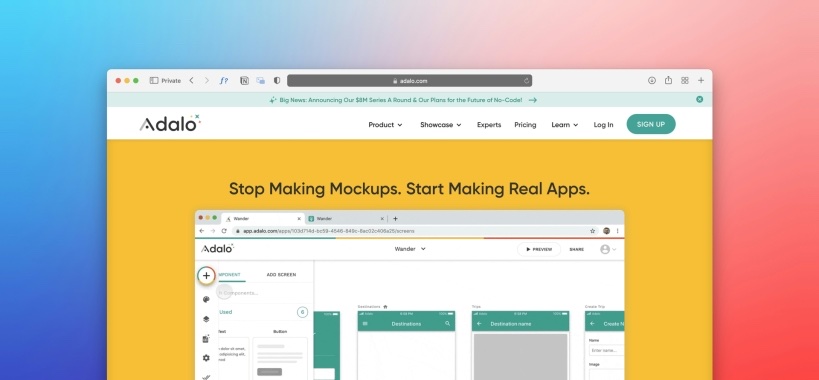Click the Most Used count badge
Image resolution: width=819 pixels, height=380 pixels.
302,312
